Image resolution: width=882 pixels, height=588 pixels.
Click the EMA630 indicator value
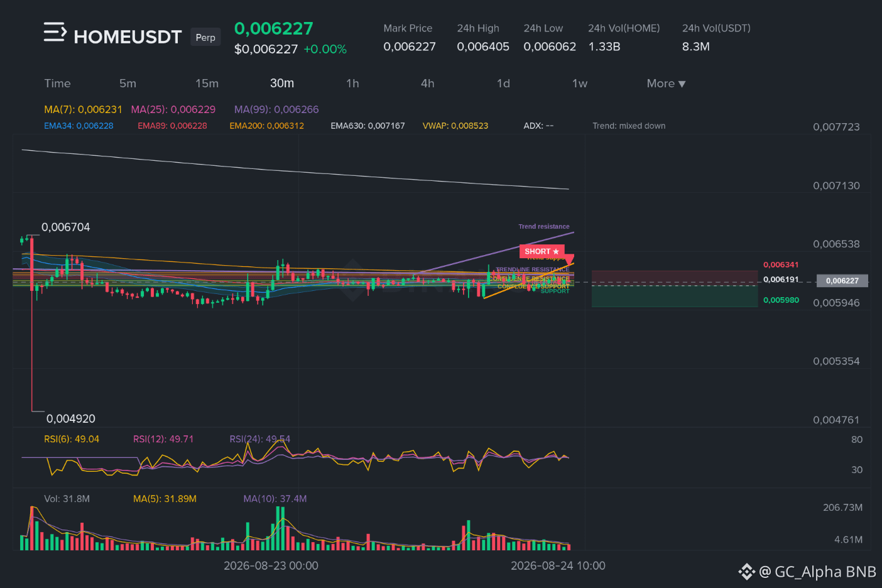[367, 126]
